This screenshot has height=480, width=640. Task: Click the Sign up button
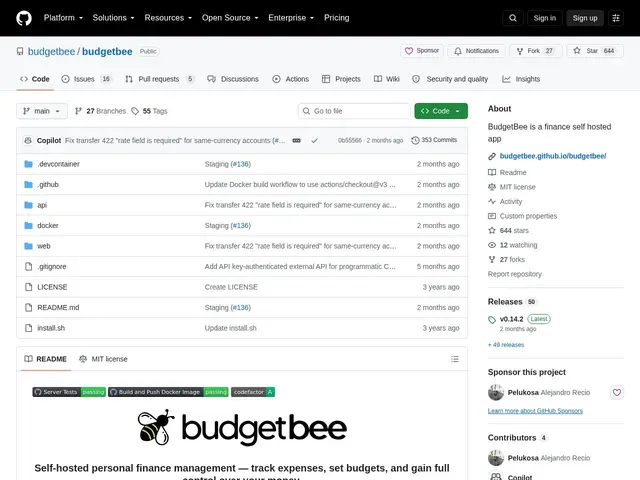point(584,18)
